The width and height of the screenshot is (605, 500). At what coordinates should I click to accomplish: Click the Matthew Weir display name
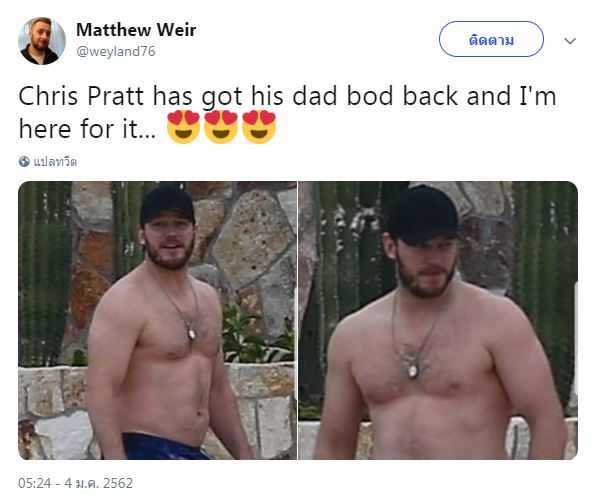pos(136,30)
